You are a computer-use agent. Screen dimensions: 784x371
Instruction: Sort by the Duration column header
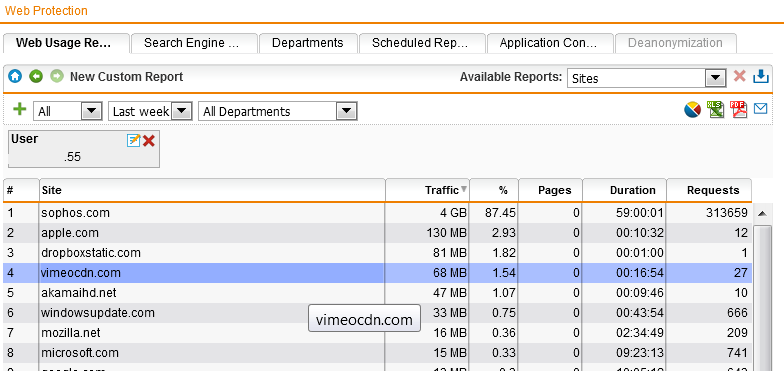point(624,190)
